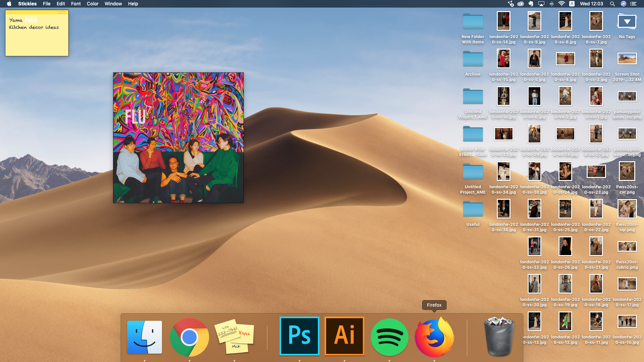Click the Wi-Fi status icon
Screen dimensions: 644x362
(561, 4)
